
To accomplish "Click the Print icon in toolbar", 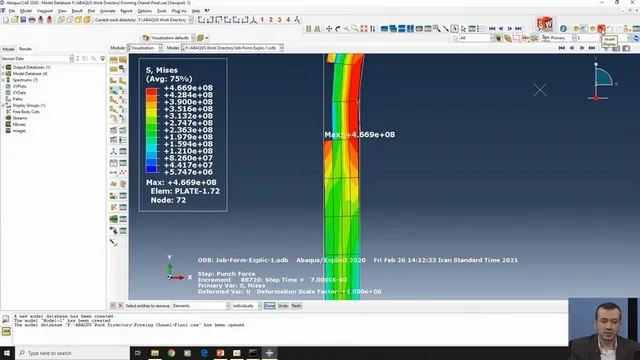I will (32, 20).
